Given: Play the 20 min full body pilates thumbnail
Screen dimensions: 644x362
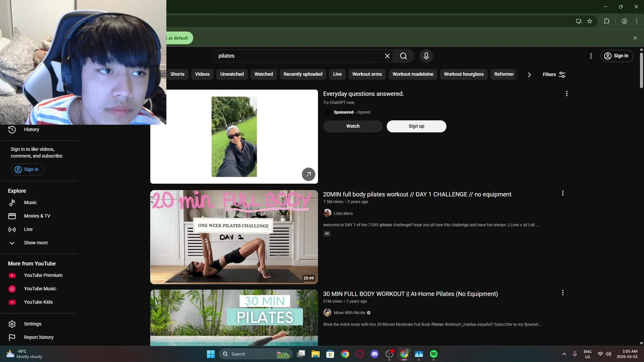Looking at the screenshot, I should click(234, 237).
